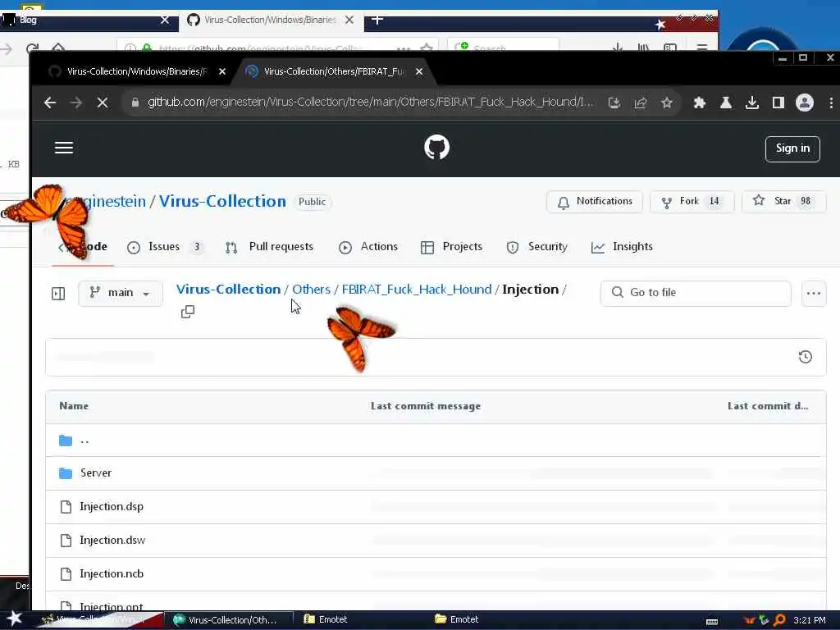Image resolution: width=840 pixels, height=630 pixels.
Task: Select the Blog tab in the Firefox window
Action: (85, 21)
